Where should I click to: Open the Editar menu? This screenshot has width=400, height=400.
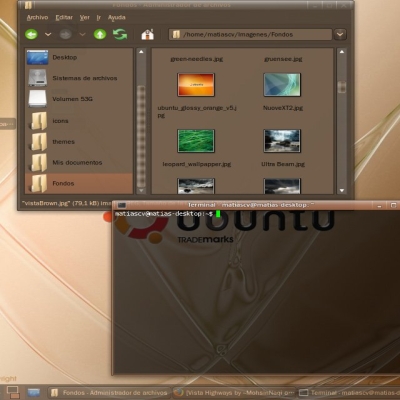64,17
